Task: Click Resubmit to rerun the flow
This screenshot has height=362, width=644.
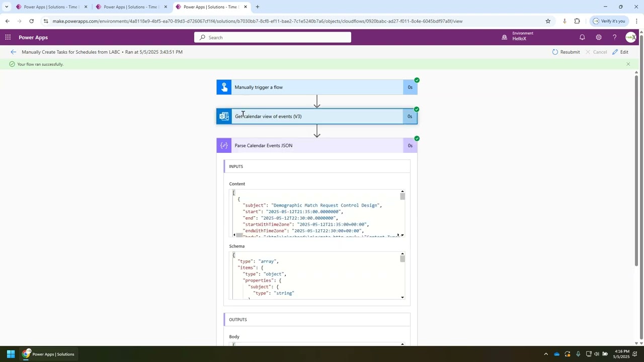Action: pyautogui.click(x=566, y=52)
